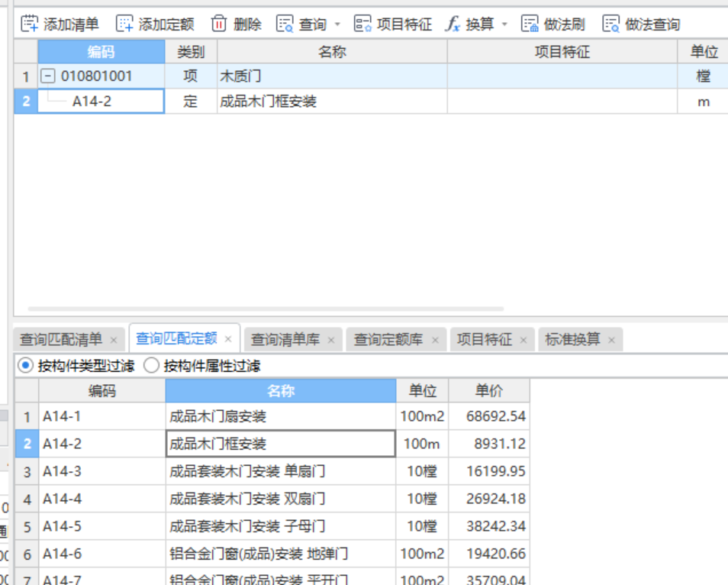Click the 添加定额 toolbar icon

click(x=124, y=24)
